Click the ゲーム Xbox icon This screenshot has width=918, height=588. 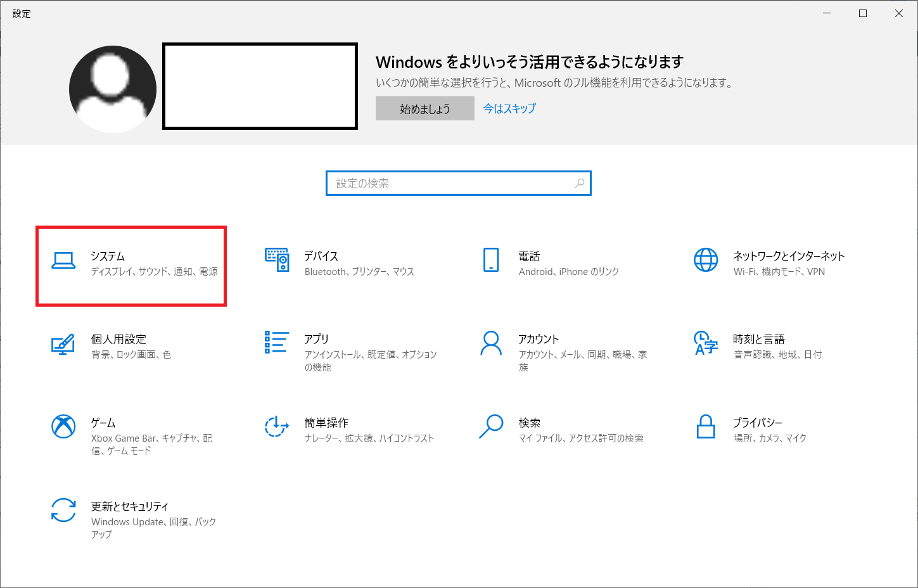pos(63,426)
